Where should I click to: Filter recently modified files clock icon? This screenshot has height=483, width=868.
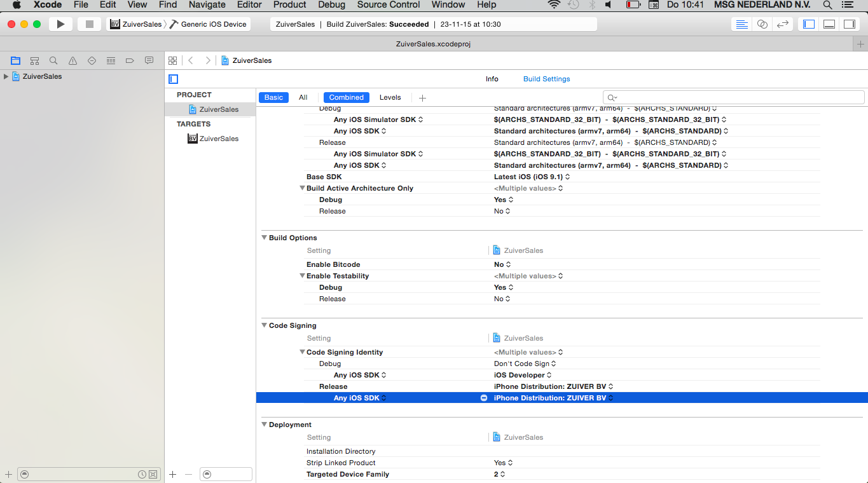(142, 474)
